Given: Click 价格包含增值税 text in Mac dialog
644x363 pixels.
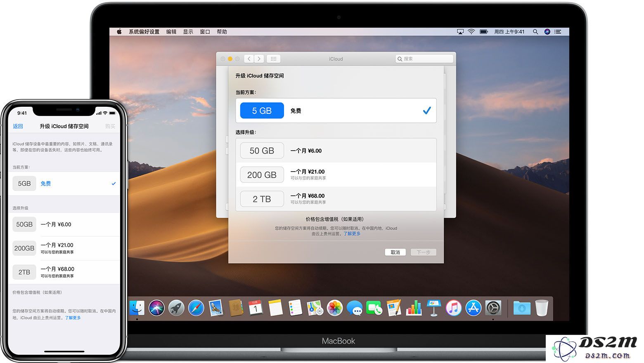Looking at the screenshot, I should click(336, 219).
